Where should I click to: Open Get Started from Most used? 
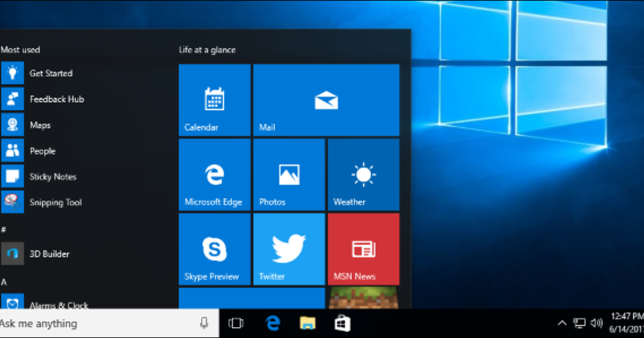[x=50, y=74]
